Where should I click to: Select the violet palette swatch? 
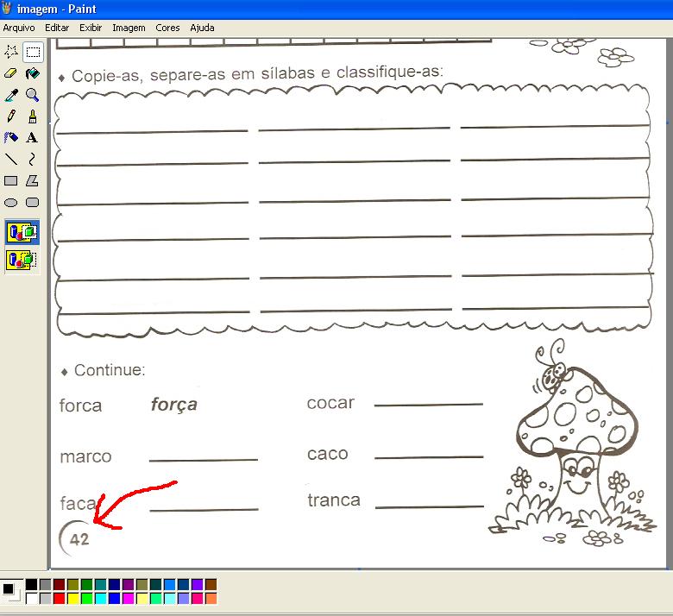[197, 584]
